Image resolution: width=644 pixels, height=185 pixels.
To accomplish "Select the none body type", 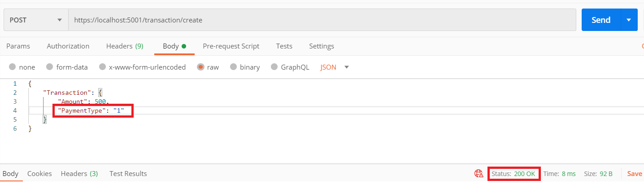I will 22,67.
